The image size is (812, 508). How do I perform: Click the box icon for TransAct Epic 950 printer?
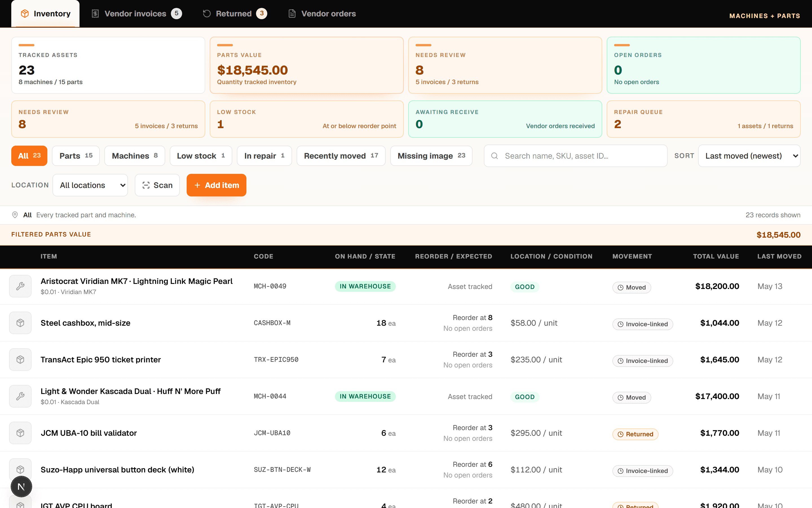coord(20,360)
